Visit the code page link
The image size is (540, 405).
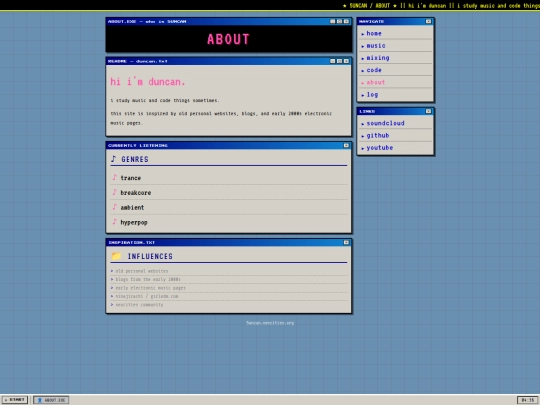374,70
